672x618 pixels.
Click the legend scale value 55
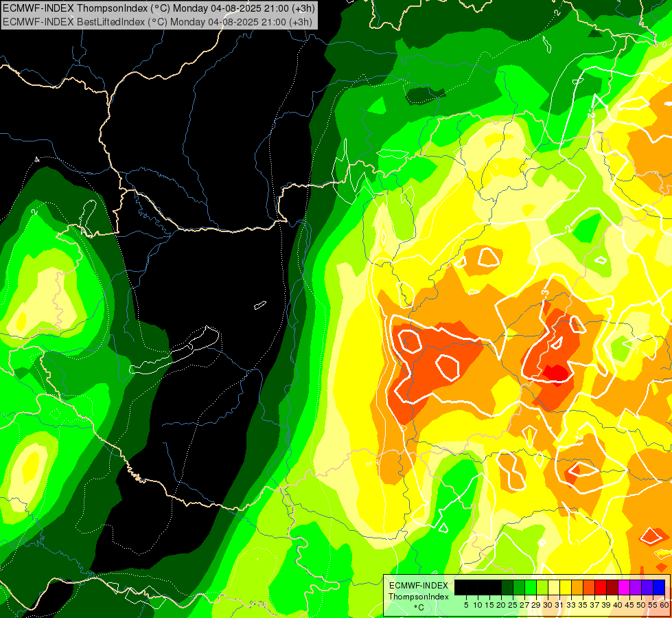point(653,605)
